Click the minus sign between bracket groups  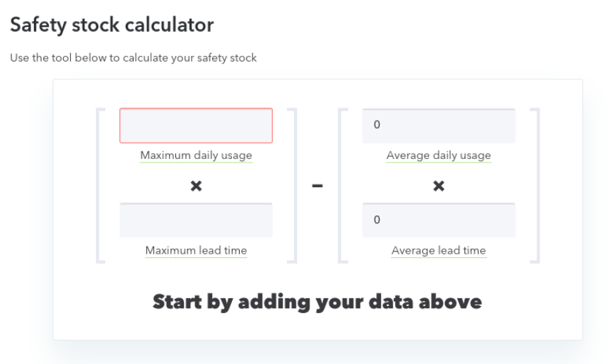(317, 187)
